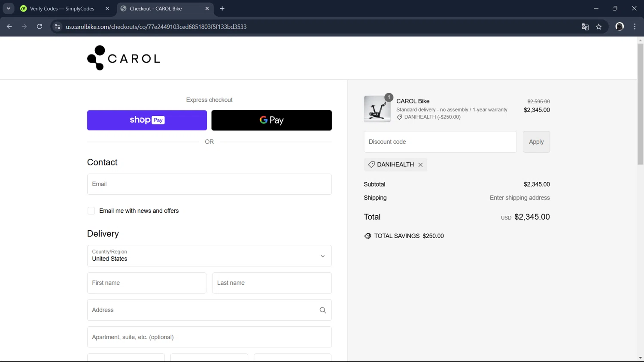Open the Country/Region dropdown
Viewport: 644px width, 362px height.
(x=210, y=256)
